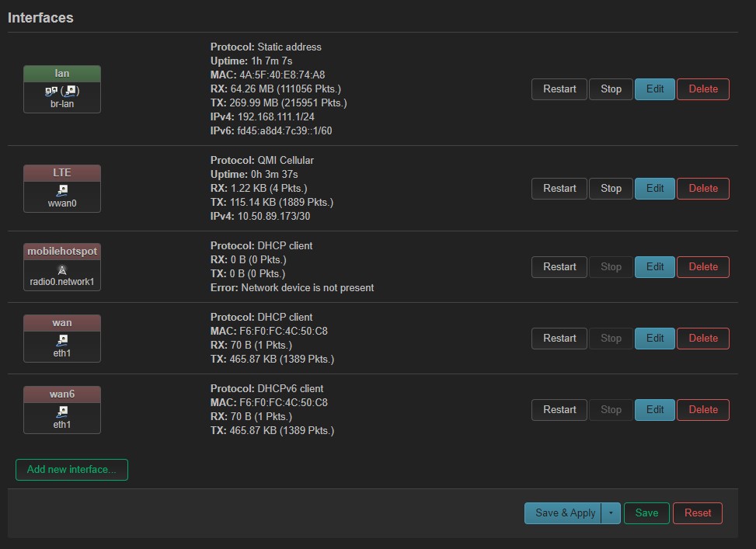Delete the wan interface
The height and width of the screenshot is (549, 756).
point(703,339)
